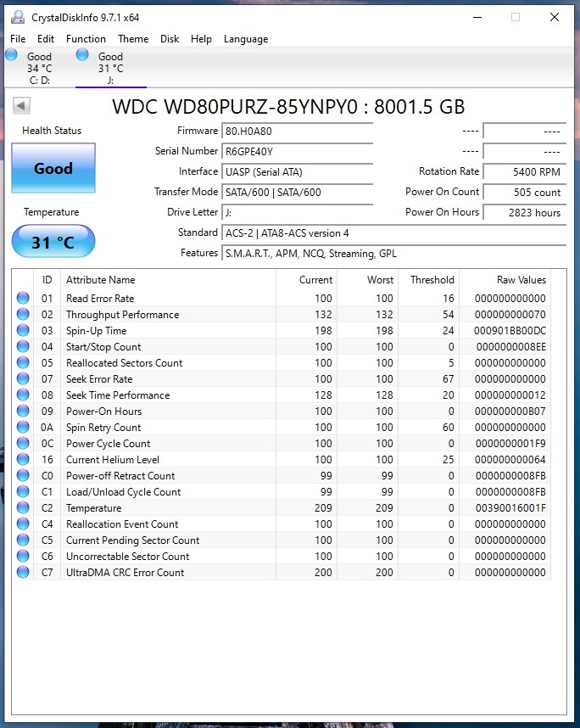The height and width of the screenshot is (728, 580).
Task: Click status orb for Reallocation Event Count
Action: point(23,524)
